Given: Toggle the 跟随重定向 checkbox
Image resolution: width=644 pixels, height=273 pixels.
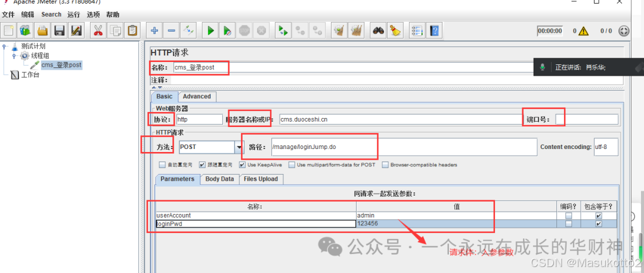Looking at the screenshot, I should pyautogui.click(x=202, y=165).
